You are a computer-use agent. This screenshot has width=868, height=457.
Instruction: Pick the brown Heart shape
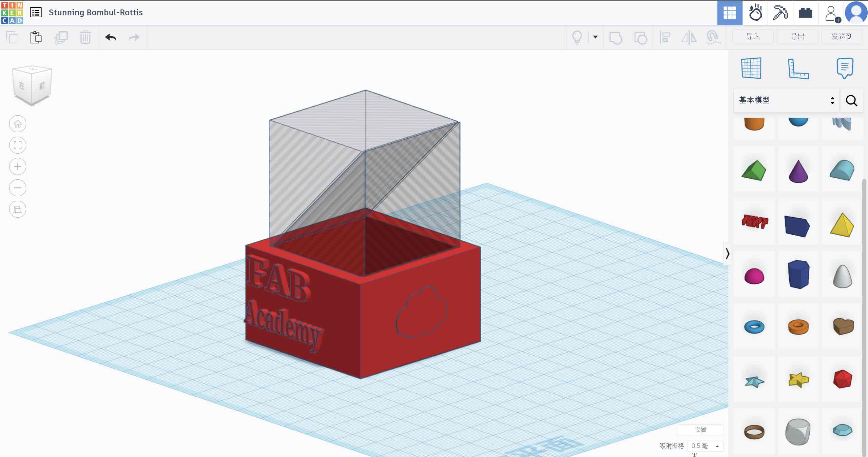[x=843, y=326]
